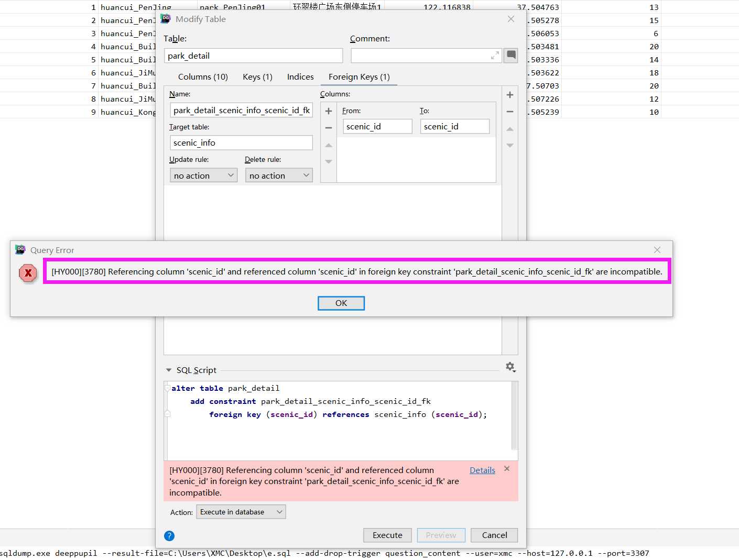Click the Table name field park_detail
Screen dimensions: 739x560
point(253,56)
